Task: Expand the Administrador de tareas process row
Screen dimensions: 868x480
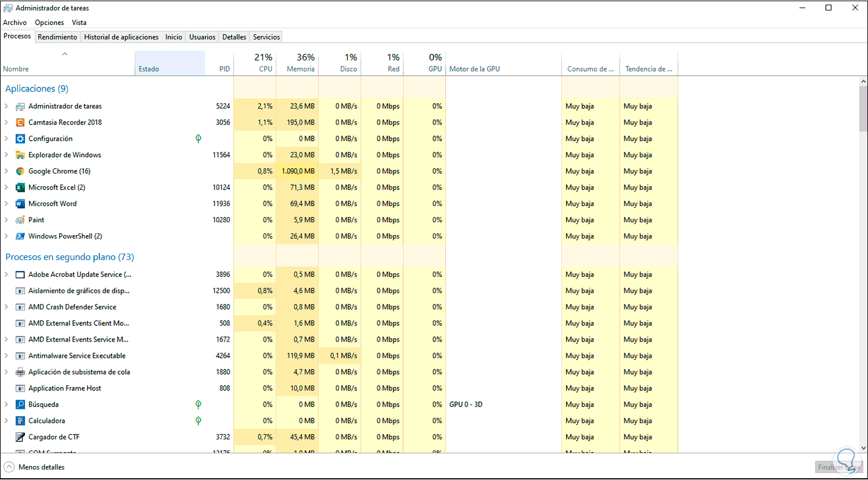Action: [x=6, y=106]
